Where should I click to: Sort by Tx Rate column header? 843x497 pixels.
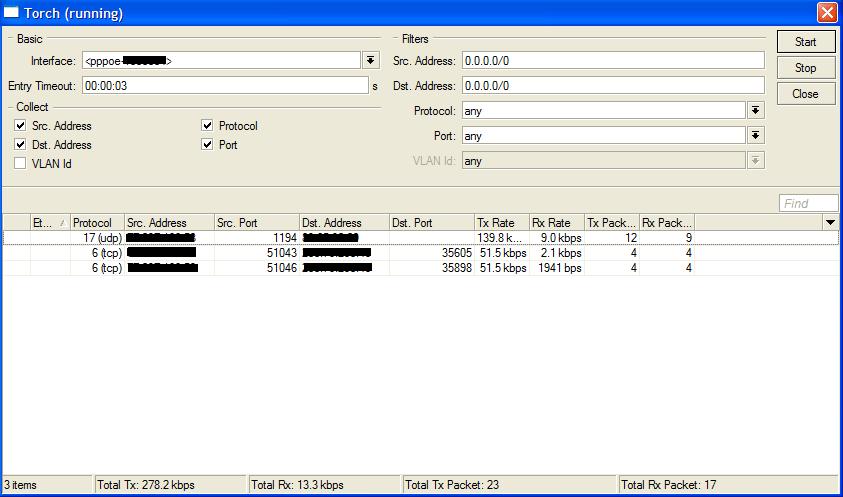[x=502, y=223]
